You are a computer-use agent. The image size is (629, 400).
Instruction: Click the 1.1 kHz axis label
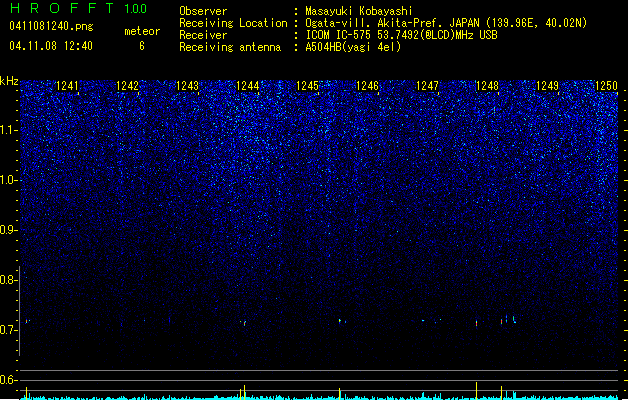coord(8,130)
